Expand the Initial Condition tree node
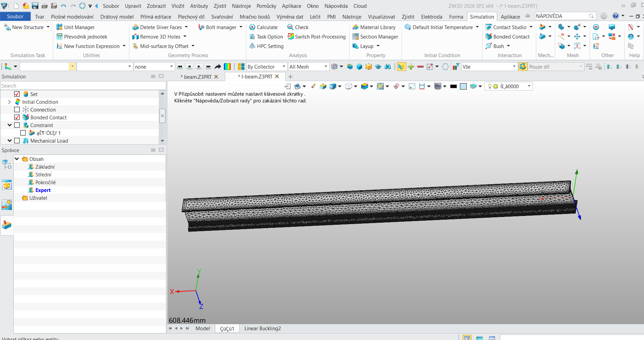Image resolution: width=644 pixels, height=340 pixels. coord(9,102)
